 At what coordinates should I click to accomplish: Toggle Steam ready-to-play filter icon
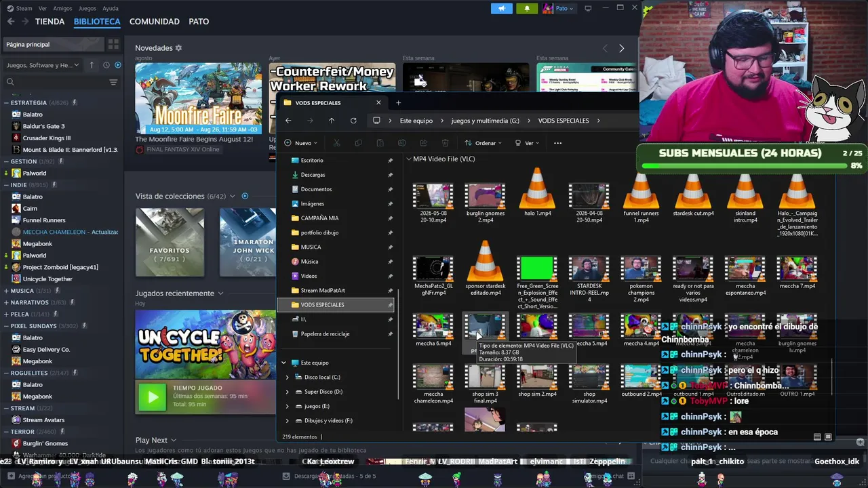click(118, 65)
